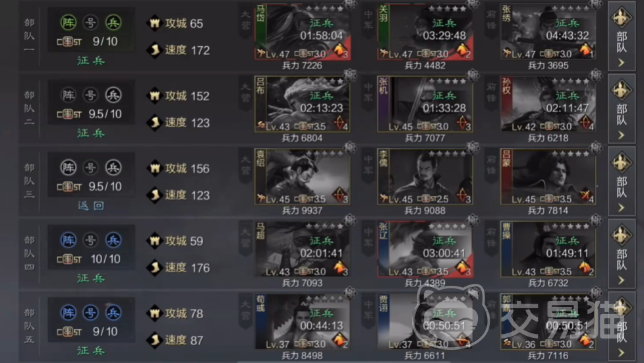Image resolution: width=644 pixels, height=363 pixels.
Task: Toggle the 号 icon in 部队五
Action: pyautogui.click(x=90, y=312)
